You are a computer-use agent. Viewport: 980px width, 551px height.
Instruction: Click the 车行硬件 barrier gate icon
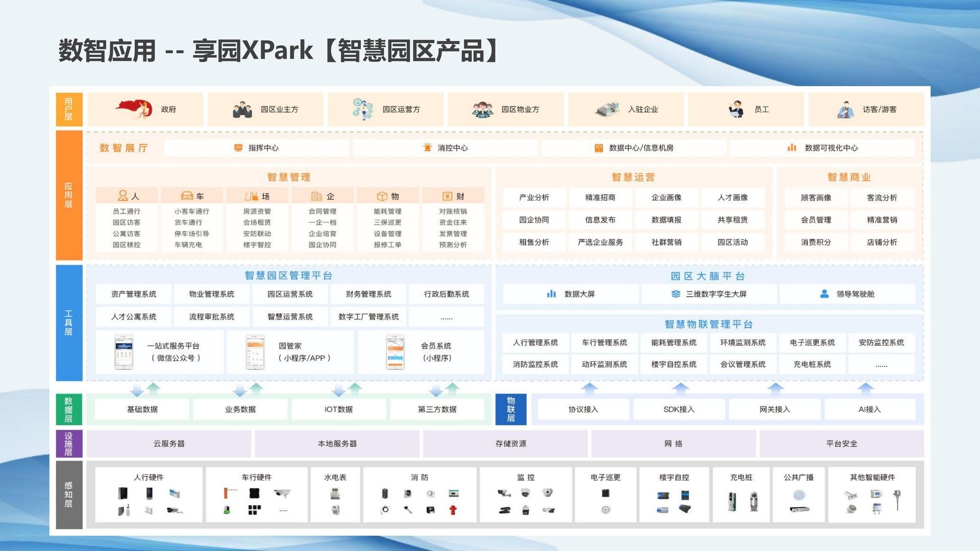pos(230,493)
